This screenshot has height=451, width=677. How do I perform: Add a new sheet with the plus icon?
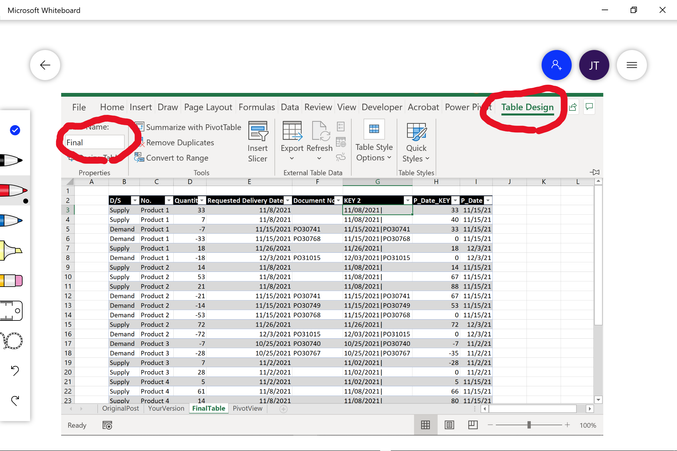click(283, 409)
